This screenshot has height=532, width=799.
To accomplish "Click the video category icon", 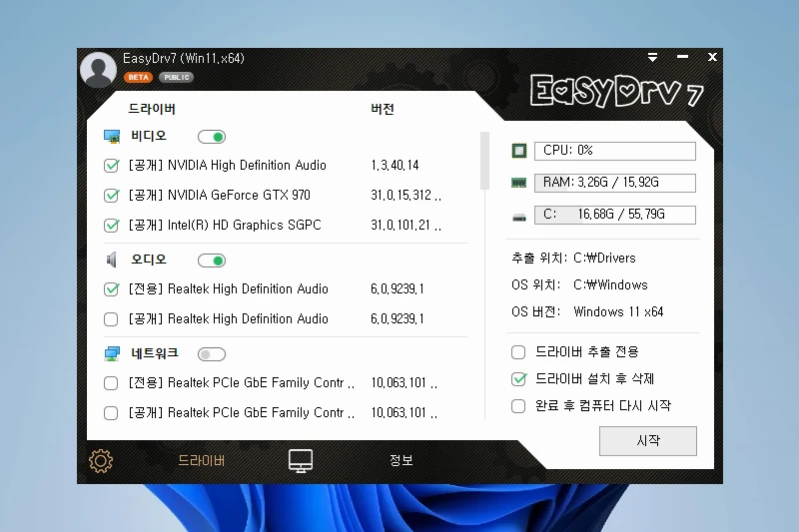I will coord(112,137).
